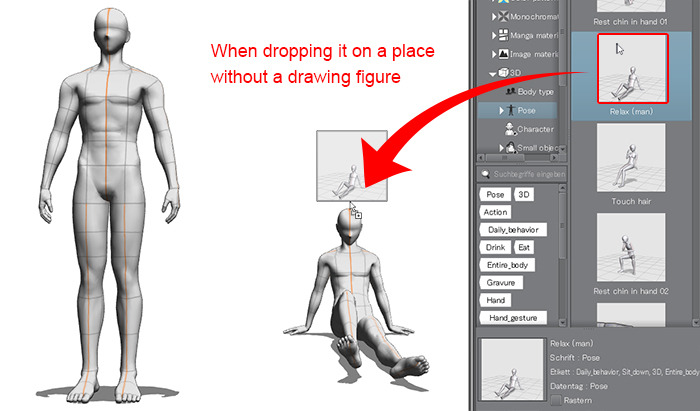The height and width of the screenshot is (411, 700).
Task: Click the search magnifier icon
Action: pos(485,174)
